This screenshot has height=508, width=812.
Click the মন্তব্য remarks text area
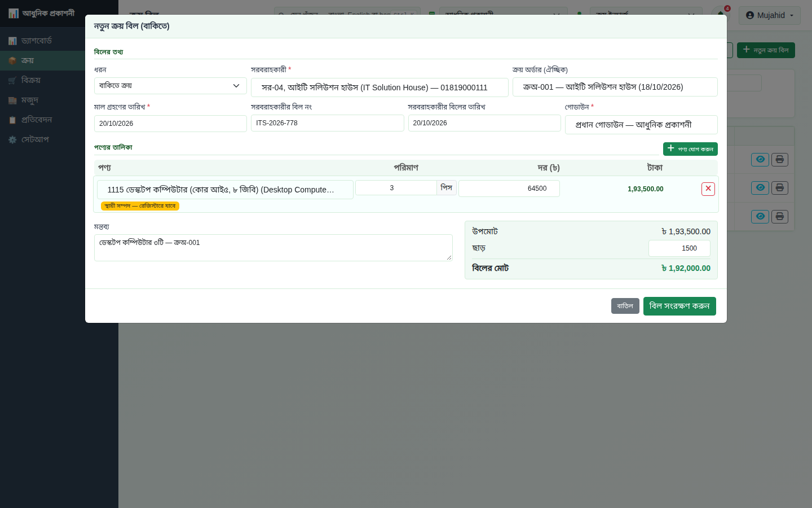(x=273, y=248)
